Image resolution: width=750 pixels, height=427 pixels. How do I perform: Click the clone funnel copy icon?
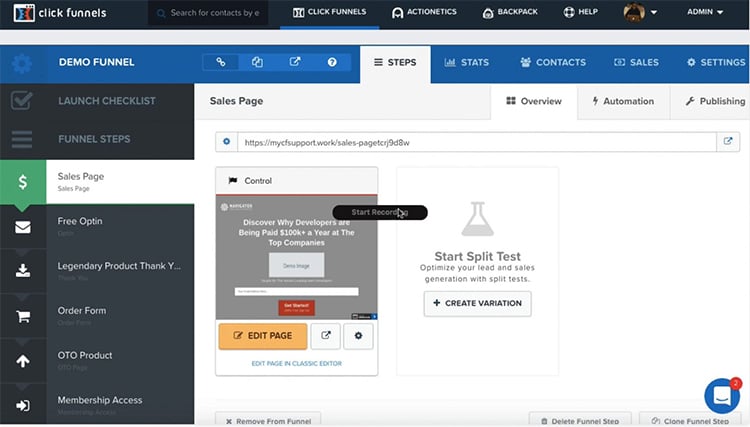coord(257,62)
